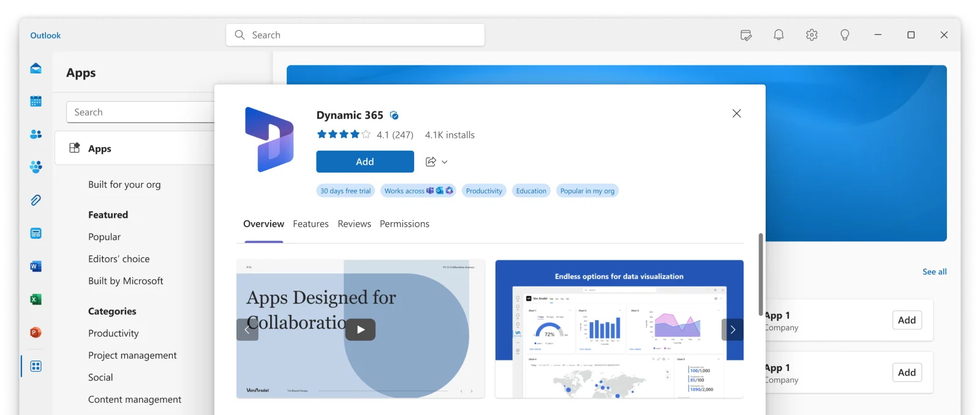Click the verified publisher badge
Viewport: 980px width, 415px height.
[394, 115]
